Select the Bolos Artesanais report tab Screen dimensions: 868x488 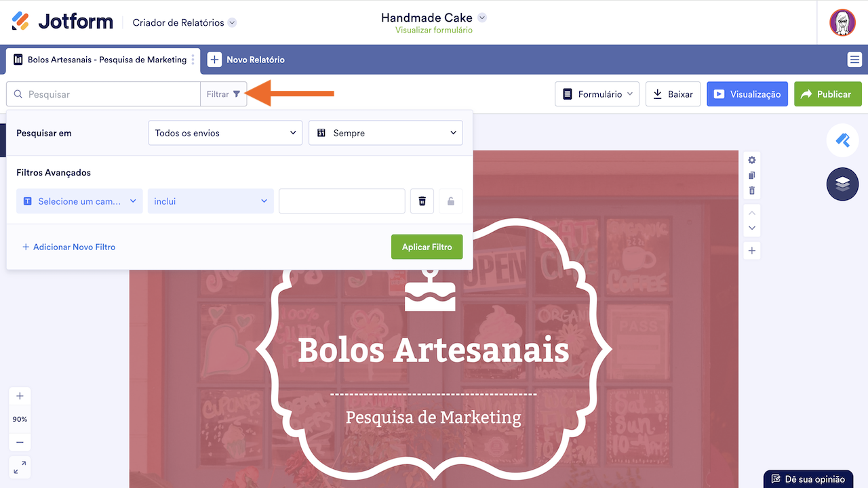click(x=100, y=60)
